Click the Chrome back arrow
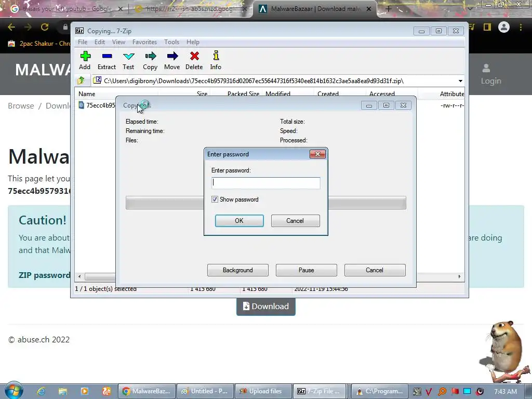 click(11, 27)
